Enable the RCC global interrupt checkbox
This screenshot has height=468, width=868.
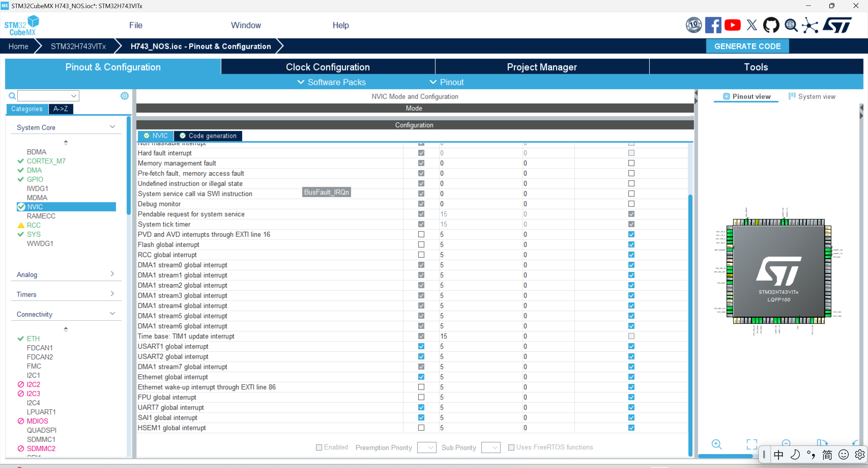(x=421, y=255)
